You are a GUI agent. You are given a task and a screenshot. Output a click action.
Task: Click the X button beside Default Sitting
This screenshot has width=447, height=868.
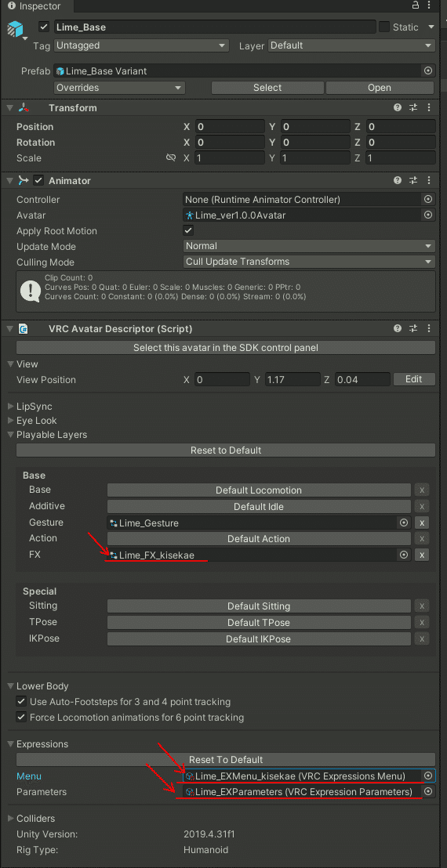click(422, 606)
